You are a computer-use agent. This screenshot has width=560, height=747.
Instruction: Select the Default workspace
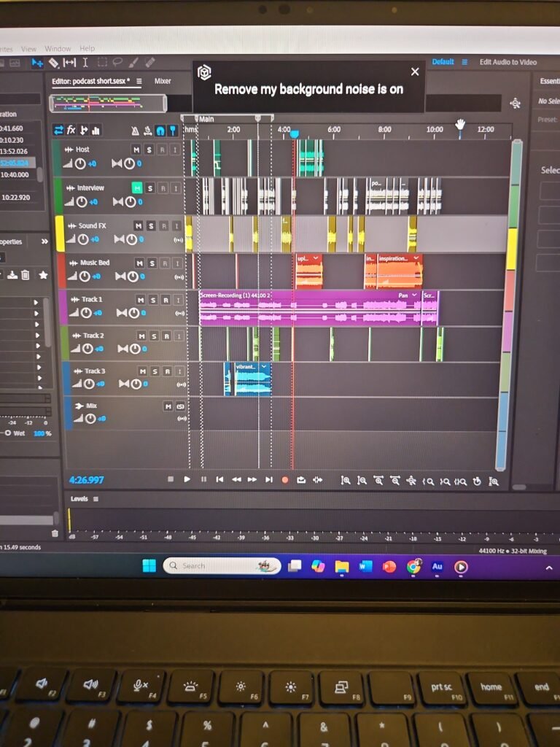tap(443, 61)
